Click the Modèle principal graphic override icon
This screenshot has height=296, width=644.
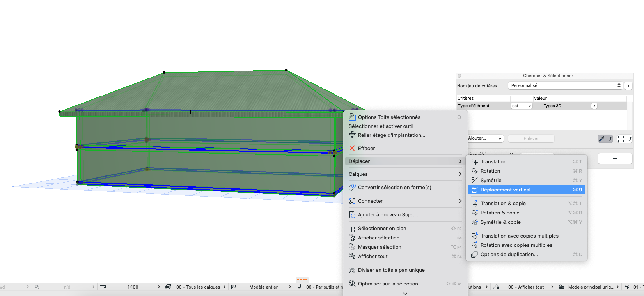tap(562, 287)
